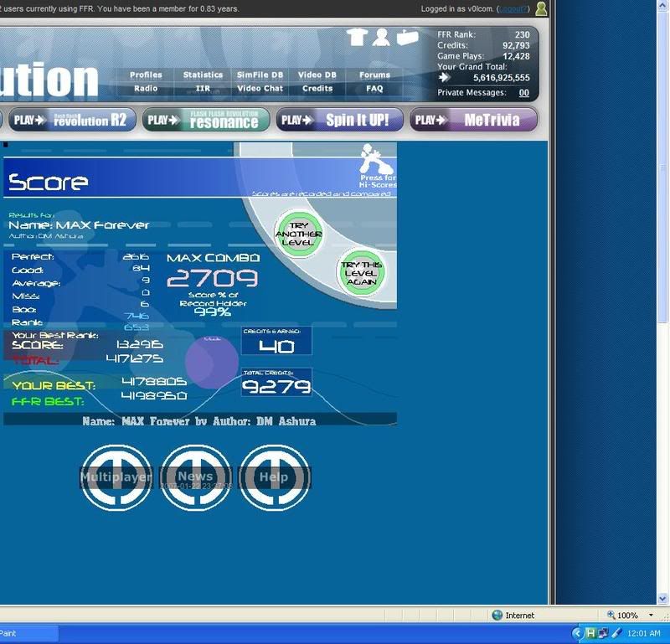Open private messages count 00 link
This screenshot has height=644, width=670.
click(x=524, y=93)
